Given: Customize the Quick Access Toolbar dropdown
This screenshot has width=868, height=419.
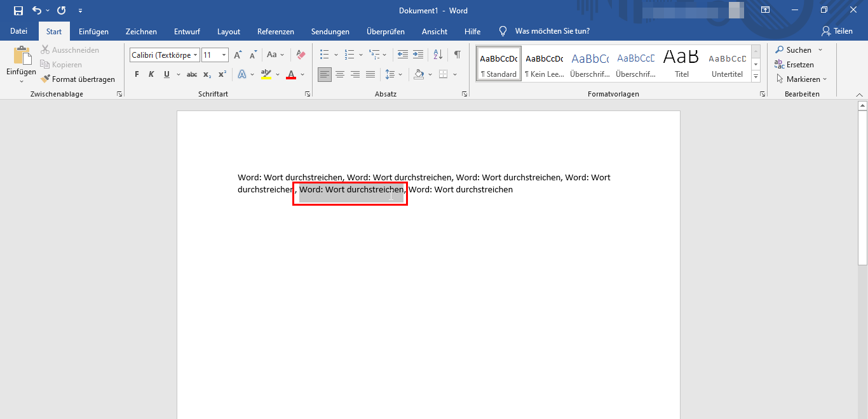Looking at the screenshot, I should [x=80, y=11].
